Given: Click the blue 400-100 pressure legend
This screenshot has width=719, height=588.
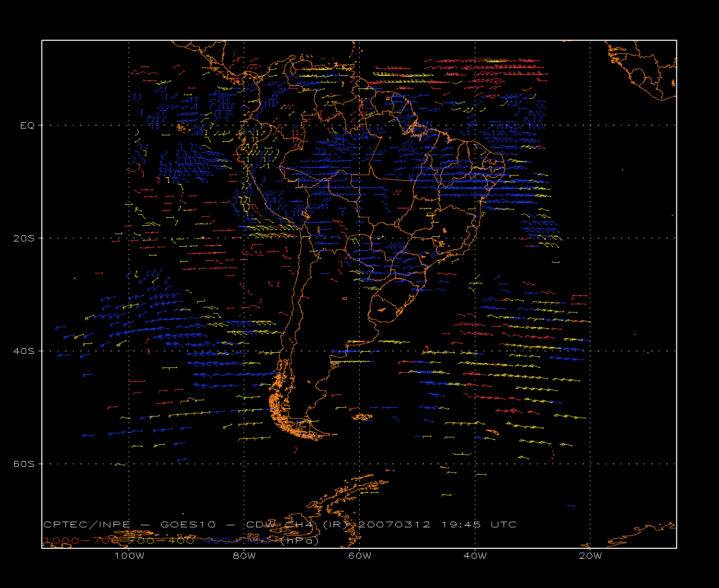Looking at the screenshot, I should 238,540.
